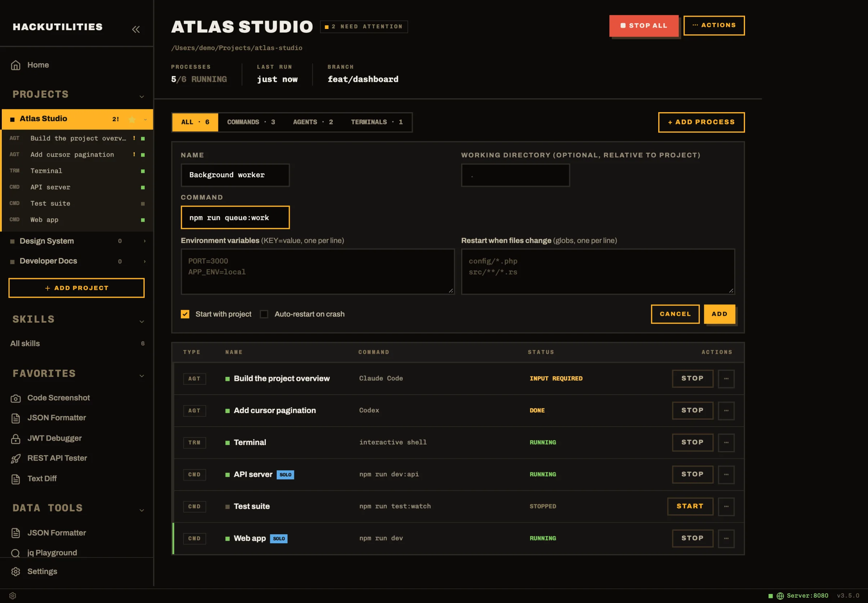
Task: Select the All 6 tab
Action: 195,122
